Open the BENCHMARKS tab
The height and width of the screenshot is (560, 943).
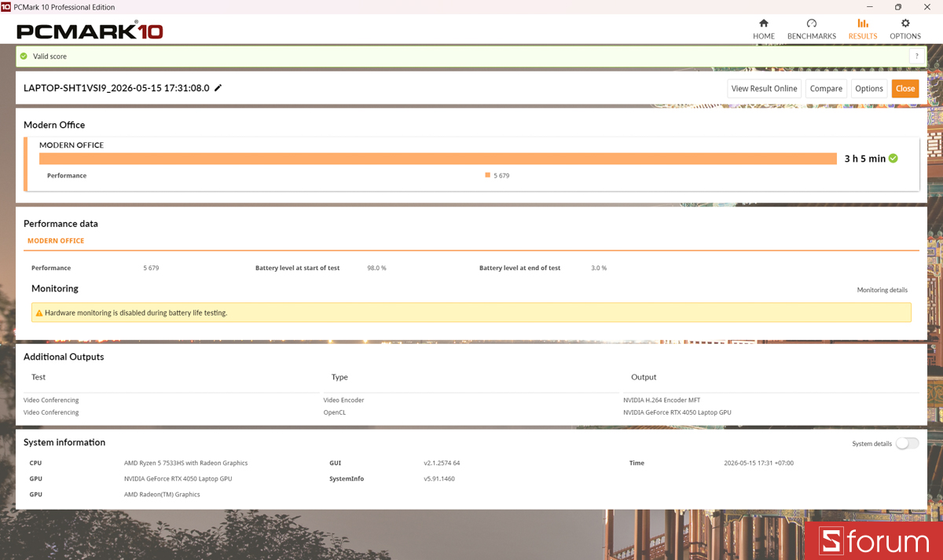pos(812,29)
